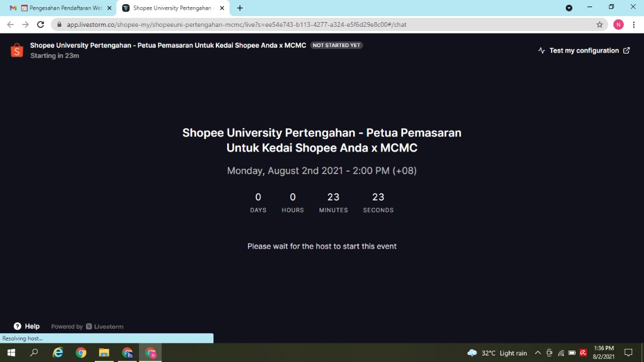Click the round dropdown arrow beside minimize
Image resolution: width=644 pixels, height=362 pixels.
(568, 8)
